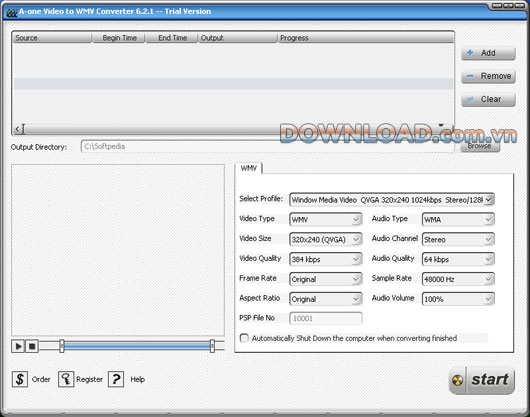
Task: Open the Video Size dropdown
Action: [x=326, y=240]
